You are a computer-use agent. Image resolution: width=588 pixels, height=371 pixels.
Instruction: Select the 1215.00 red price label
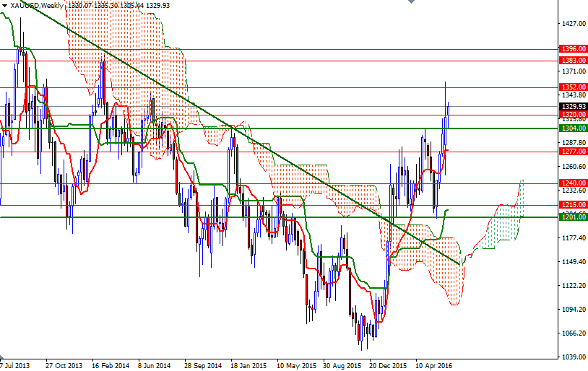coord(572,205)
